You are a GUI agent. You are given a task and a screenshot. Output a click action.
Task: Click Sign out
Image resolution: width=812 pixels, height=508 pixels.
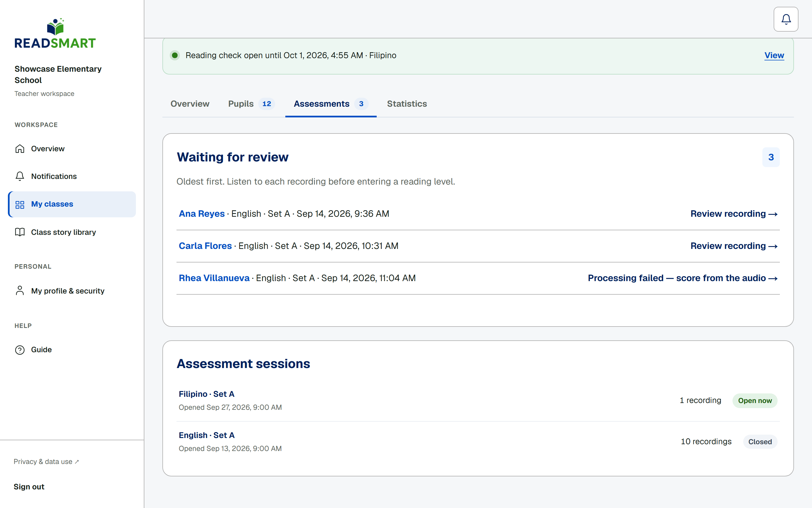[29, 487]
